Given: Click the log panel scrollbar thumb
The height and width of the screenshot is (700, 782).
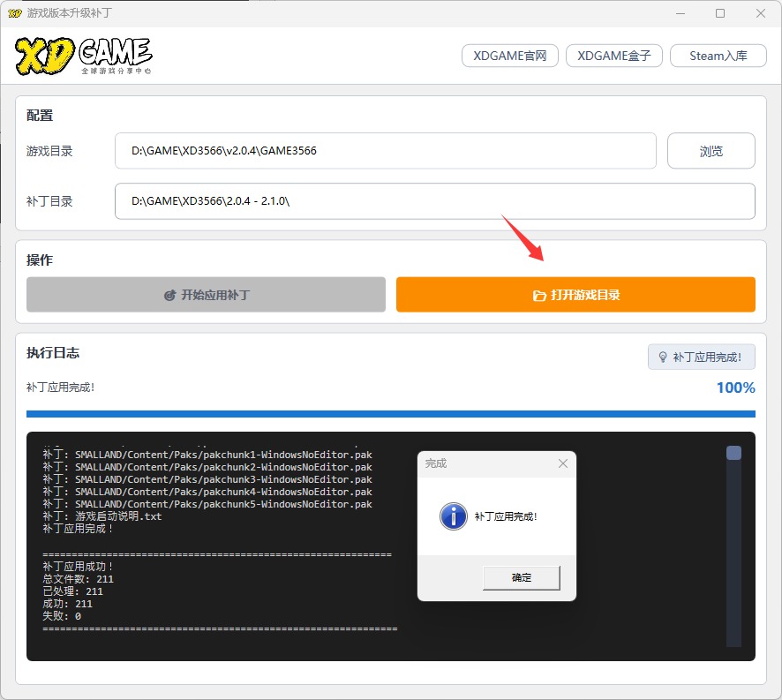Looking at the screenshot, I should 733,453.
